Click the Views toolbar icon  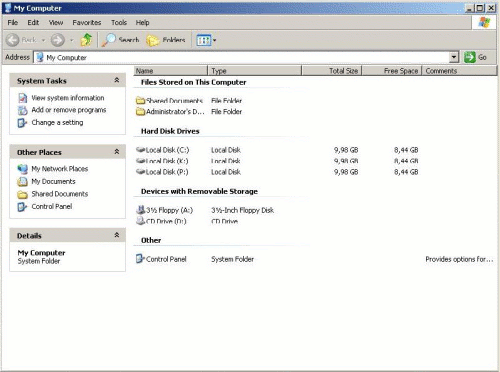click(204, 40)
